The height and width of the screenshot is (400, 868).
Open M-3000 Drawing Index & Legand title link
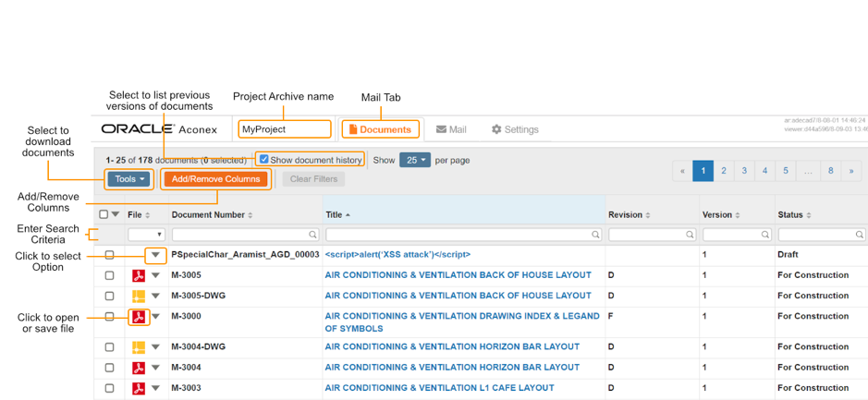462,322
